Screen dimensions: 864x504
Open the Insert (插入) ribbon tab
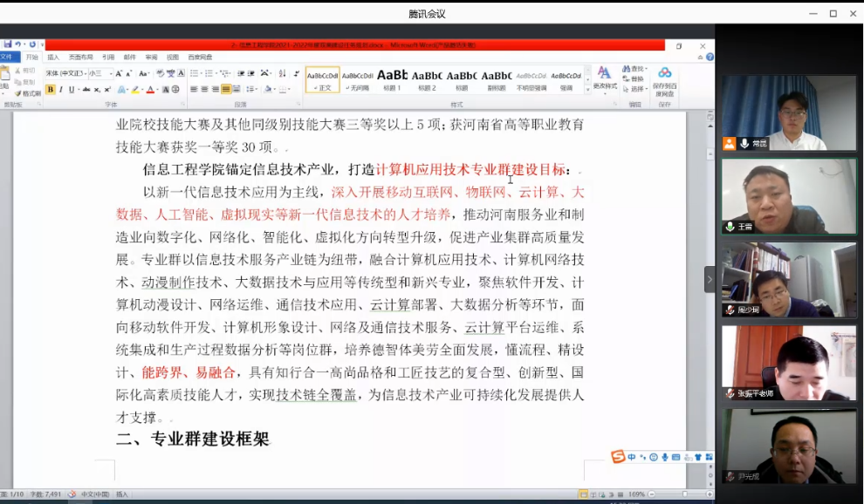click(53, 58)
